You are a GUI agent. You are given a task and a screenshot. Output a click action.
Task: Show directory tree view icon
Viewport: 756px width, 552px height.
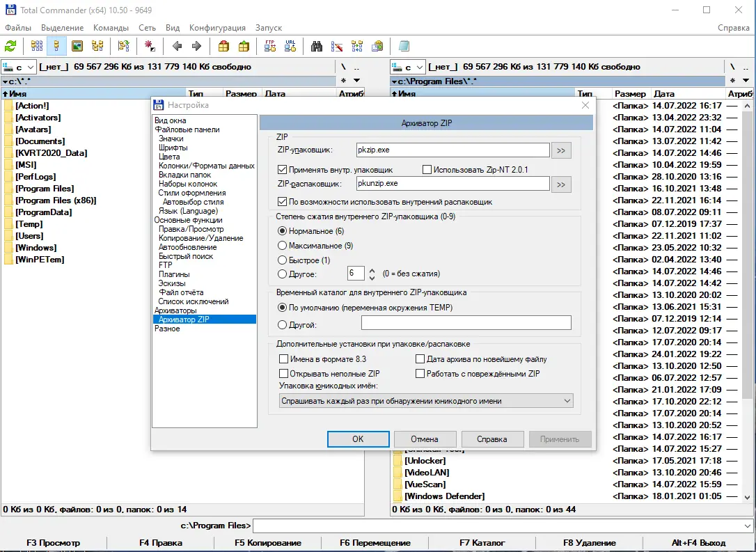97,46
